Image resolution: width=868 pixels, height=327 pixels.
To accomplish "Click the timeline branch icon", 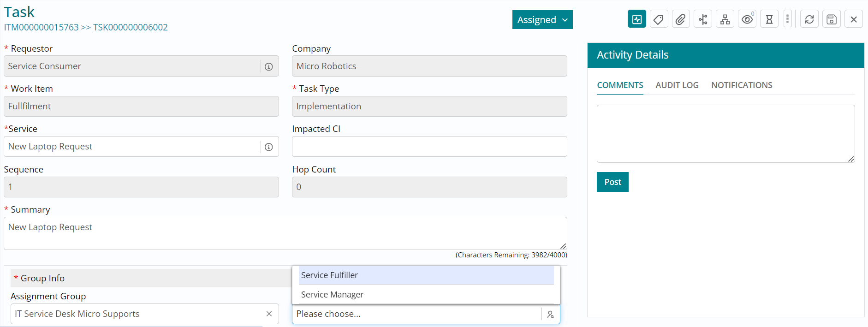I will point(703,19).
